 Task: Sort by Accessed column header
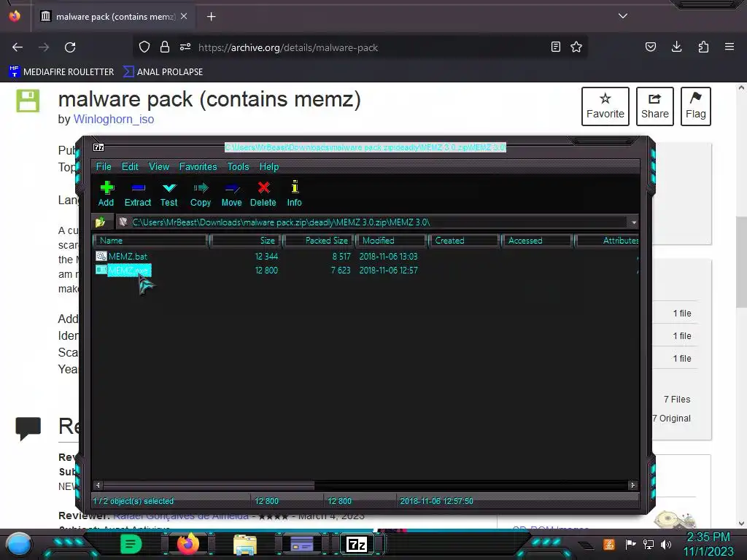[x=537, y=241]
